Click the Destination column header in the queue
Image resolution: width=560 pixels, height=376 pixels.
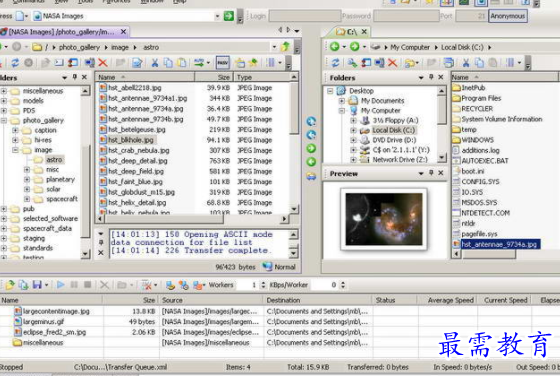[x=318, y=300]
